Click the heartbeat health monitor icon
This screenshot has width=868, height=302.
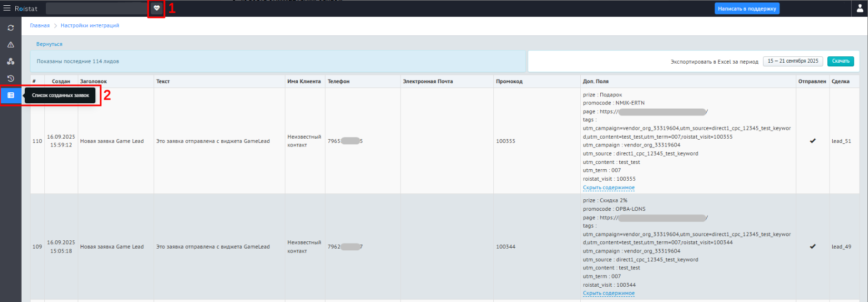click(157, 8)
